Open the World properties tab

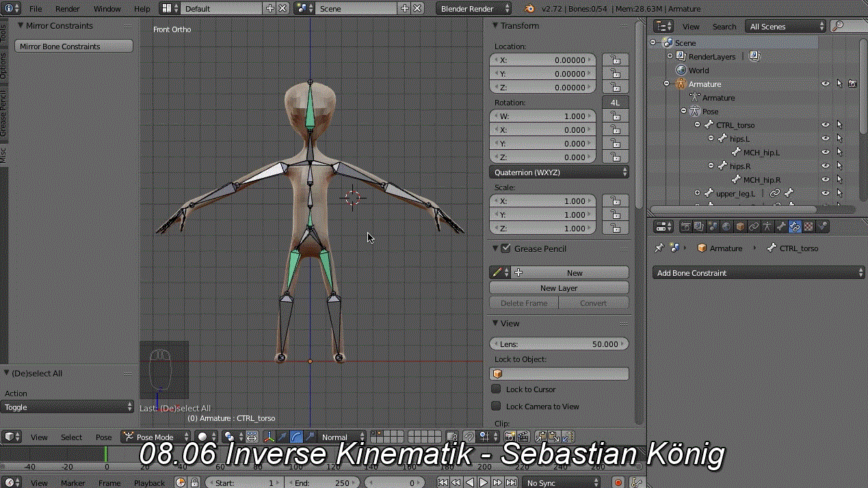click(x=726, y=227)
